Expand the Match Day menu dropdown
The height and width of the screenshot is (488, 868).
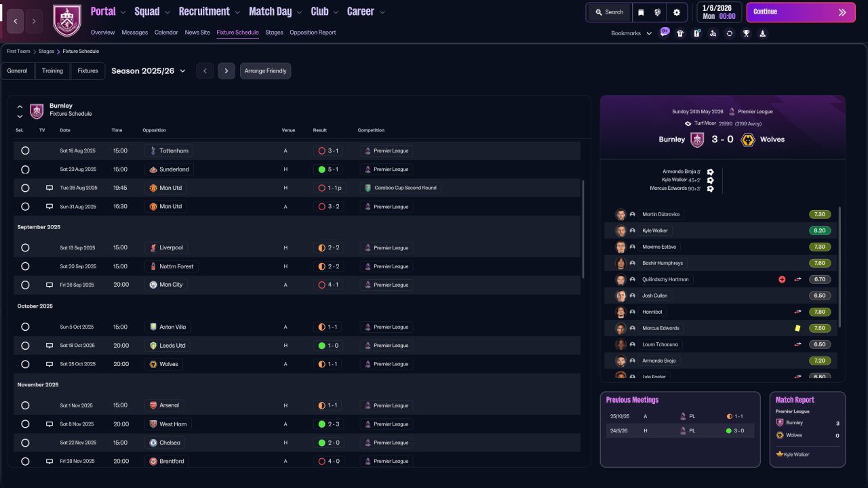pyautogui.click(x=299, y=12)
